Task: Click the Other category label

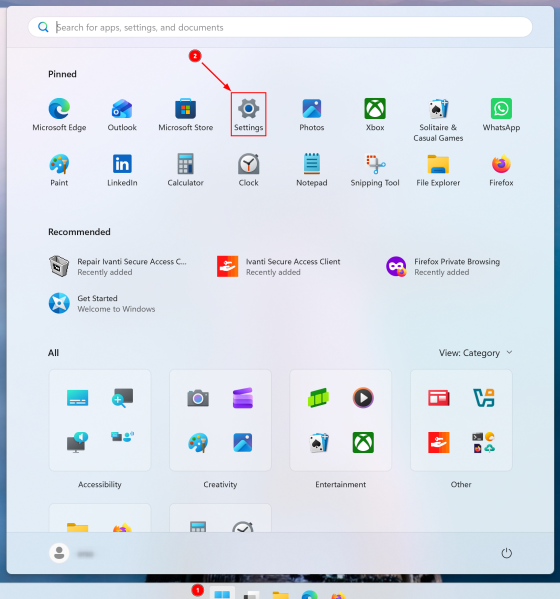Action: pos(461,484)
